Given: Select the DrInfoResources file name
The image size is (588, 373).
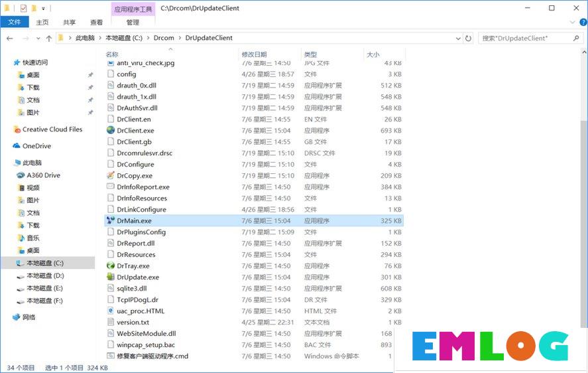Looking at the screenshot, I should click(142, 198).
